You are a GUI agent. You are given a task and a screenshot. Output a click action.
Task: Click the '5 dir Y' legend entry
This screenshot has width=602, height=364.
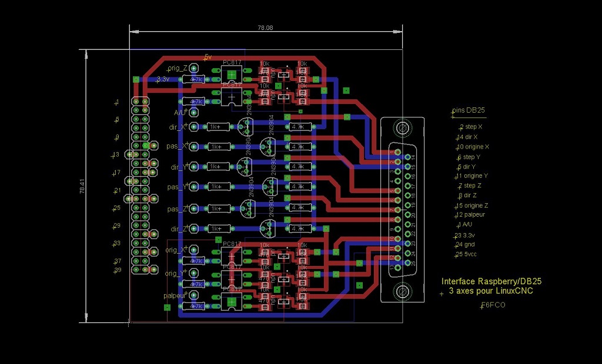coord(466,167)
